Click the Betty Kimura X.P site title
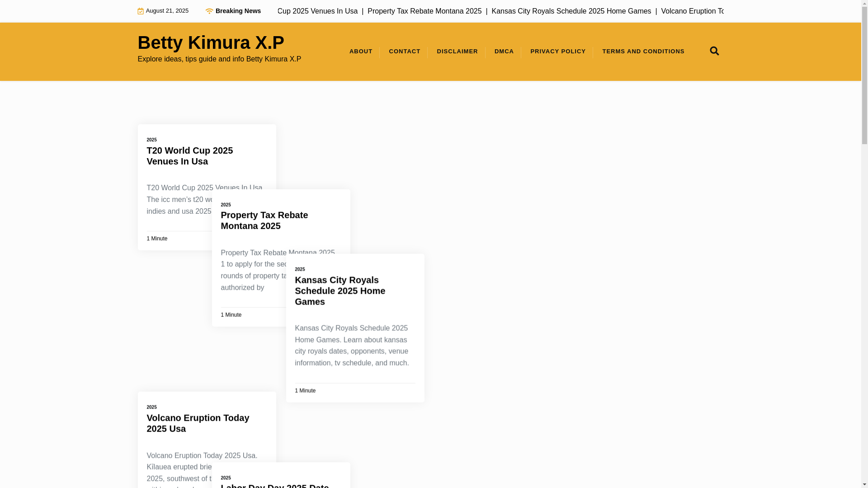Viewport: 868px width, 488px height. (211, 42)
